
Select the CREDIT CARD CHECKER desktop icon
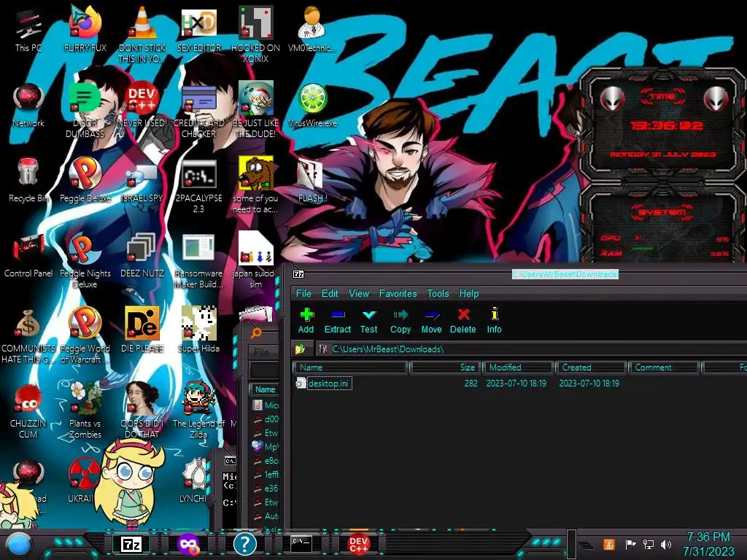coord(199,111)
